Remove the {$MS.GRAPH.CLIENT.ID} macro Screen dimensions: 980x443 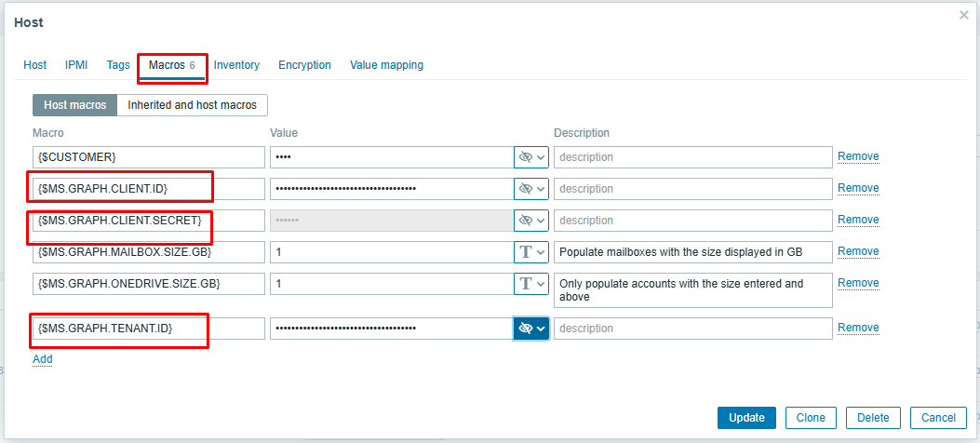858,188
